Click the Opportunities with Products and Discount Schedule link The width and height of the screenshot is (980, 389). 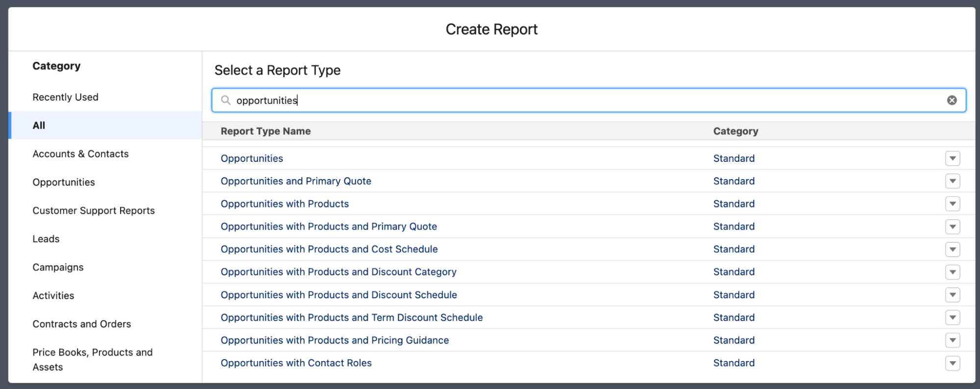(x=339, y=295)
